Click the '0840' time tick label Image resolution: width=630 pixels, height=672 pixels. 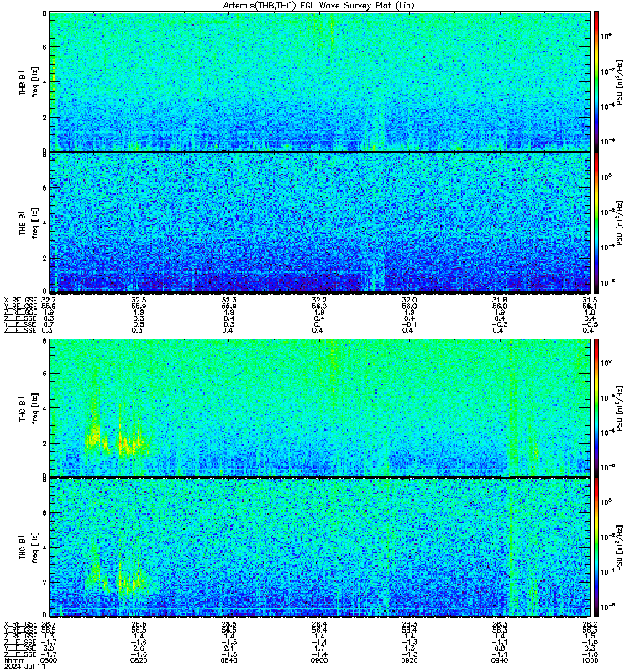(228, 660)
